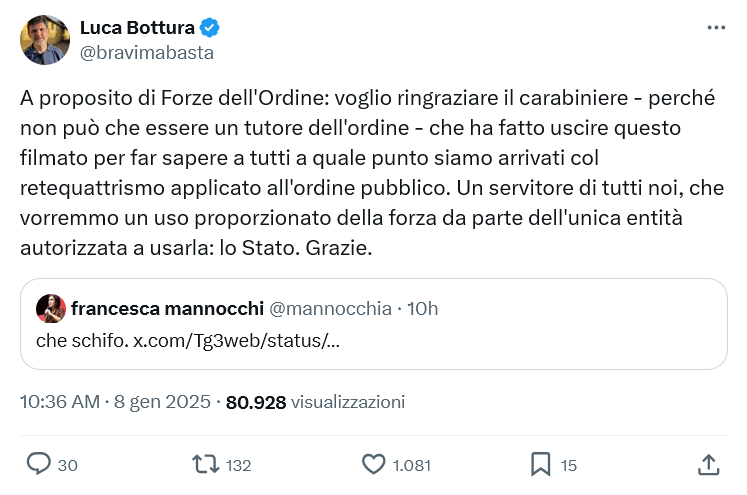Image resolution: width=747 pixels, height=495 pixels.
Task: Open the three-dot more options menu
Action: tap(716, 29)
